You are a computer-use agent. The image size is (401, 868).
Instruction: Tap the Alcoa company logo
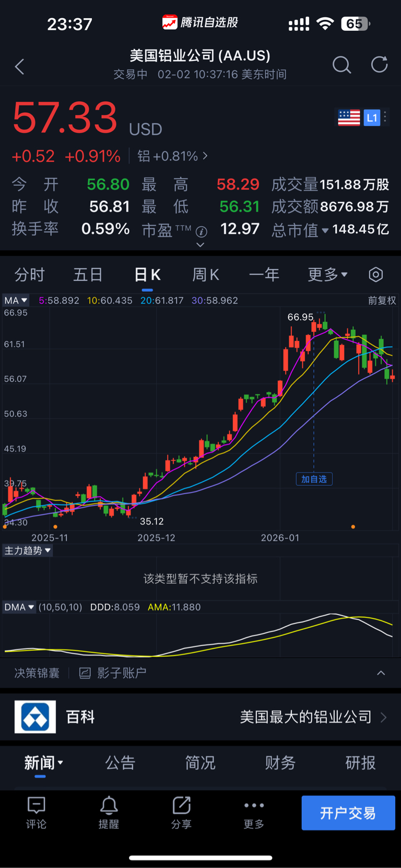pyautogui.click(x=35, y=717)
